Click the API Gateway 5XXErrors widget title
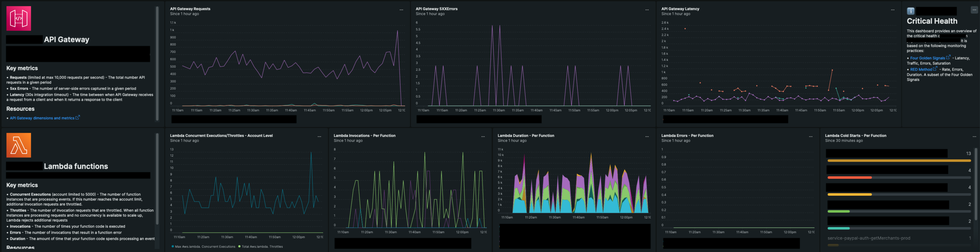Image resolution: width=980 pixels, height=252 pixels. 436,9
